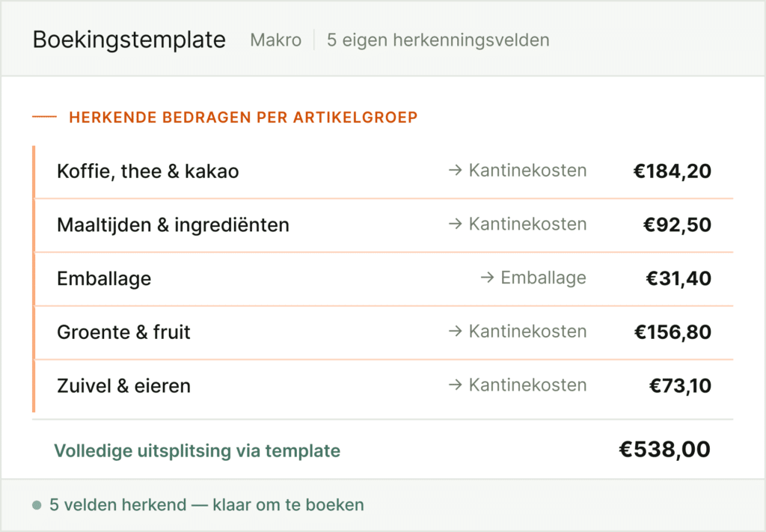Image resolution: width=766 pixels, height=532 pixels.
Task: Open the Emballage ledger account link
Action: (x=543, y=278)
